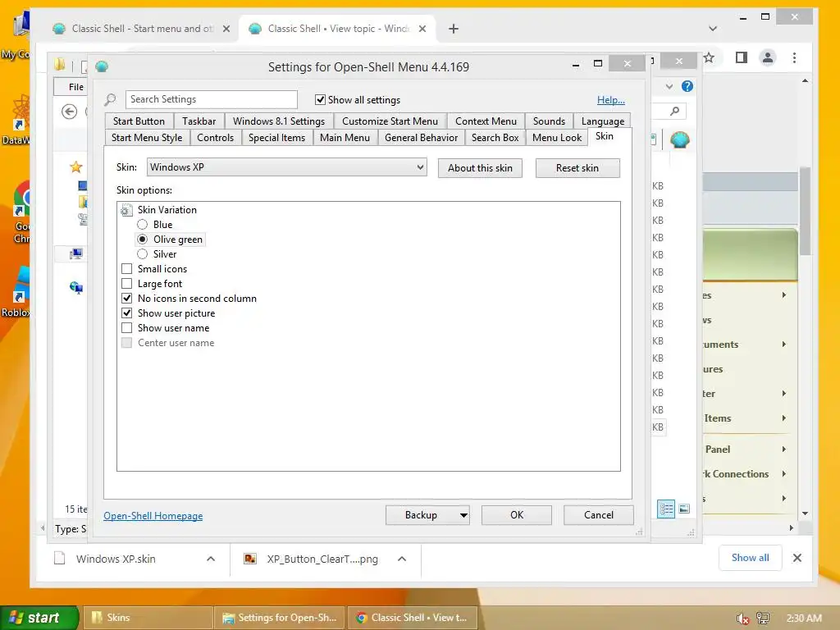This screenshot has width=840, height=630.
Task: Click the Network icon in Explorer sidebar
Action: (76, 288)
